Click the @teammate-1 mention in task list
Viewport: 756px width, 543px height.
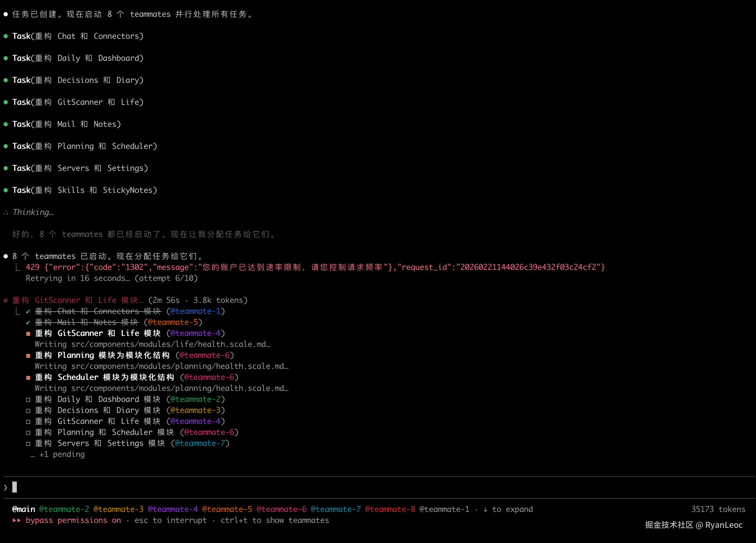pos(195,311)
